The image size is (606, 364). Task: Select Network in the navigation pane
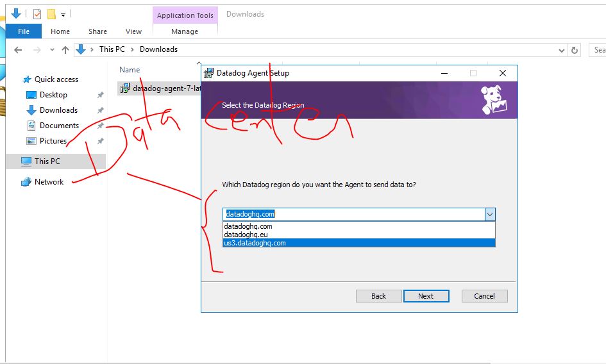49,182
